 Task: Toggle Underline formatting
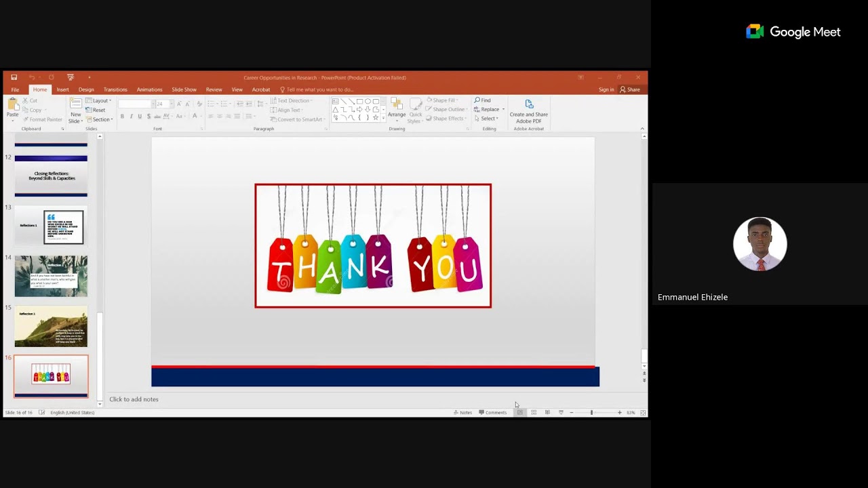140,117
